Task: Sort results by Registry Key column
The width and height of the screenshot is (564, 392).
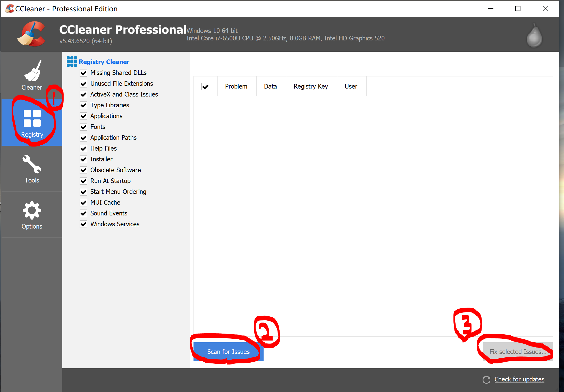Action: coord(311,86)
